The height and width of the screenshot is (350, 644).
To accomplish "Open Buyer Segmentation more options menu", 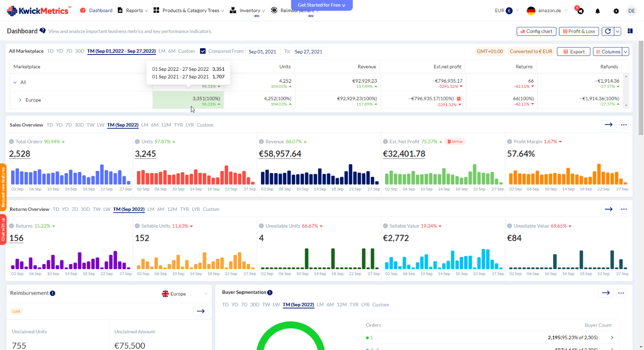I will click(621, 293).
